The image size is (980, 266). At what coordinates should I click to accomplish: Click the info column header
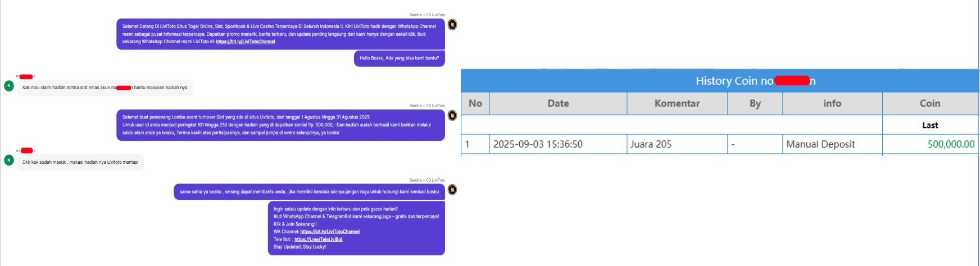[x=832, y=103]
